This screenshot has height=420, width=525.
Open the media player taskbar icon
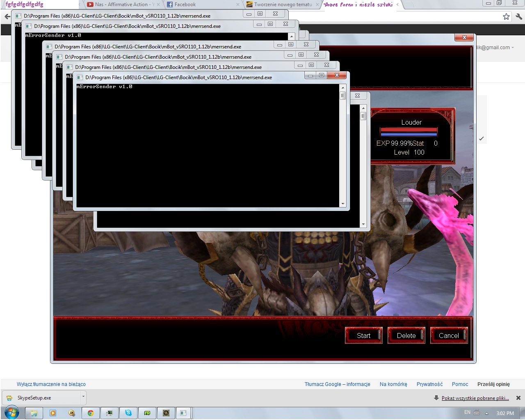tap(53, 413)
